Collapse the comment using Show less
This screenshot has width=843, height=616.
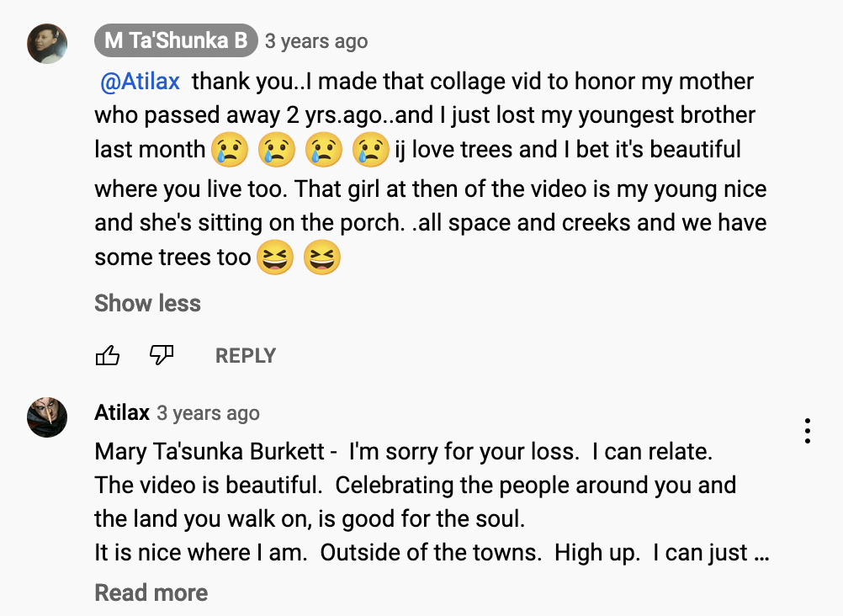click(x=147, y=303)
